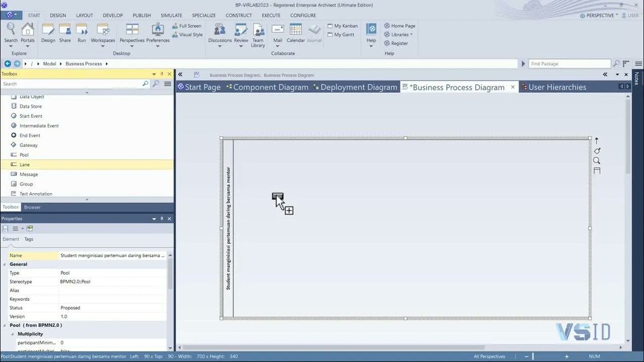644x362 pixels.
Task: Open the PERSPECTIVE dropdown at top right
Action: click(x=599, y=15)
